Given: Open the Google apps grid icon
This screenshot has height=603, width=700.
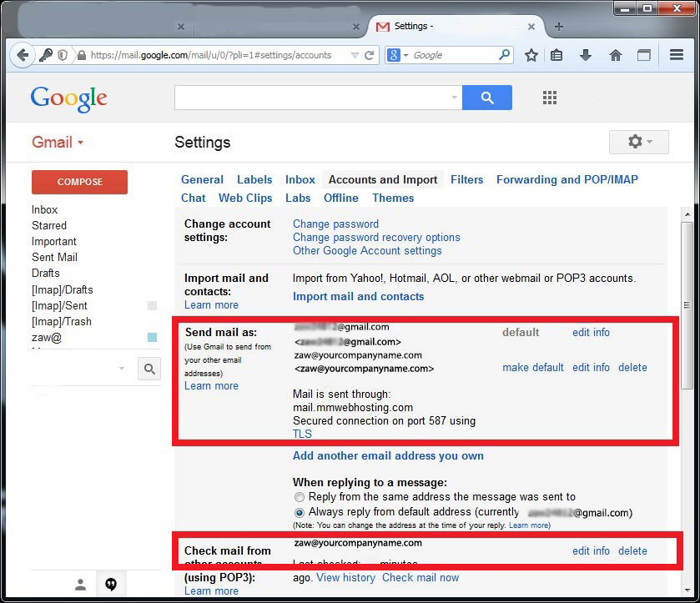Looking at the screenshot, I should click(x=550, y=98).
